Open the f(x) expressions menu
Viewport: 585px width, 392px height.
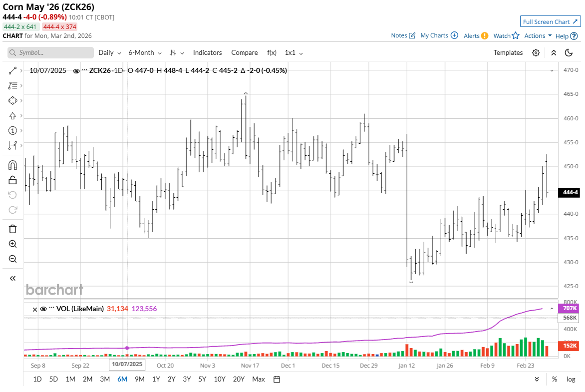[x=272, y=52]
